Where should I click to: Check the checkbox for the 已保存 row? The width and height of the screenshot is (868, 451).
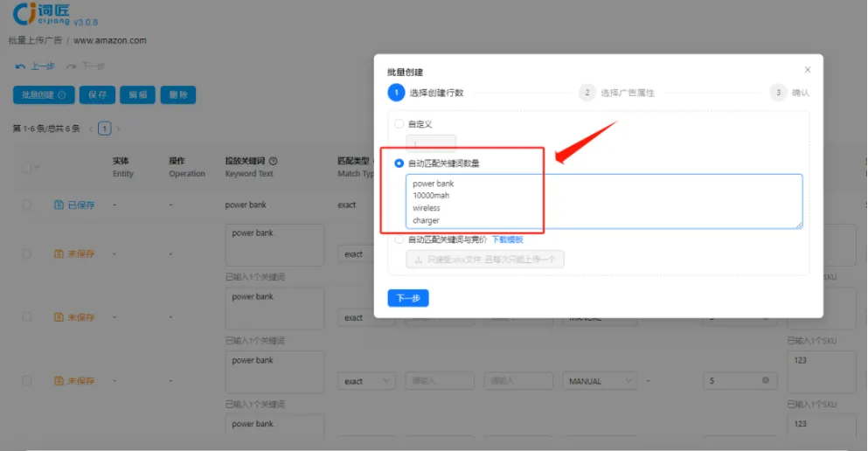(x=26, y=205)
